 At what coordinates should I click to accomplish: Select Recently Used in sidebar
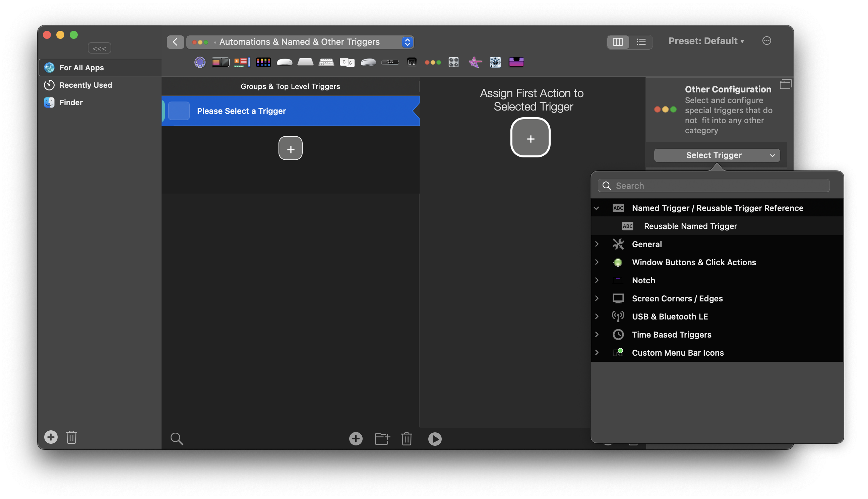click(86, 85)
